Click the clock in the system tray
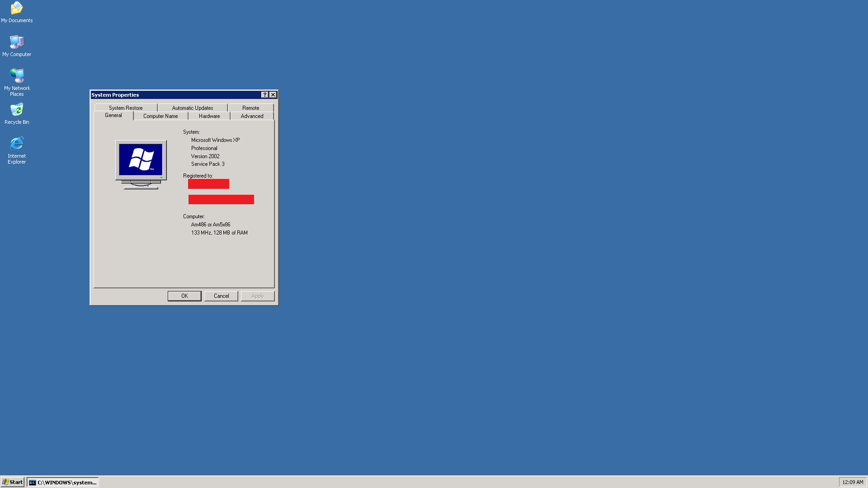 (853, 482)
